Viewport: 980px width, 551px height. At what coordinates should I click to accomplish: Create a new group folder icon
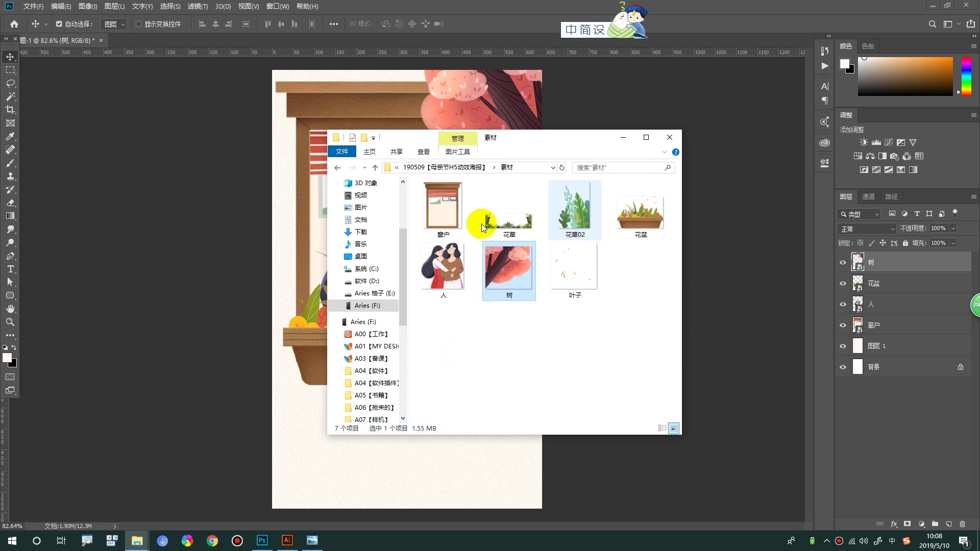point(935,524)
